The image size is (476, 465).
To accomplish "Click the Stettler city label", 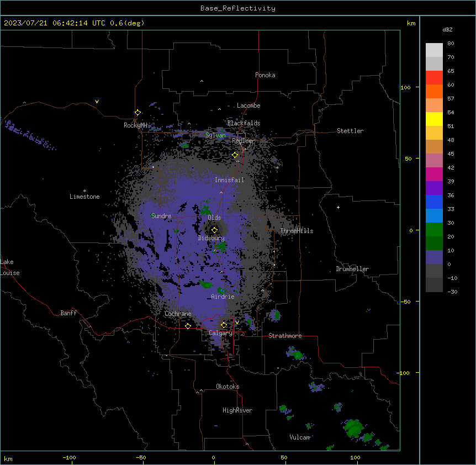I will click(x=350, y=131).
